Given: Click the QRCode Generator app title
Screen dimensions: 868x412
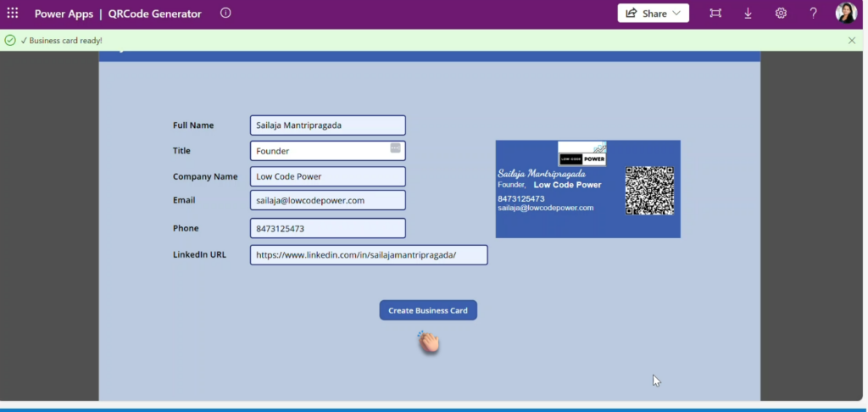Looking at the screenshot, I should tap(155, 14).
